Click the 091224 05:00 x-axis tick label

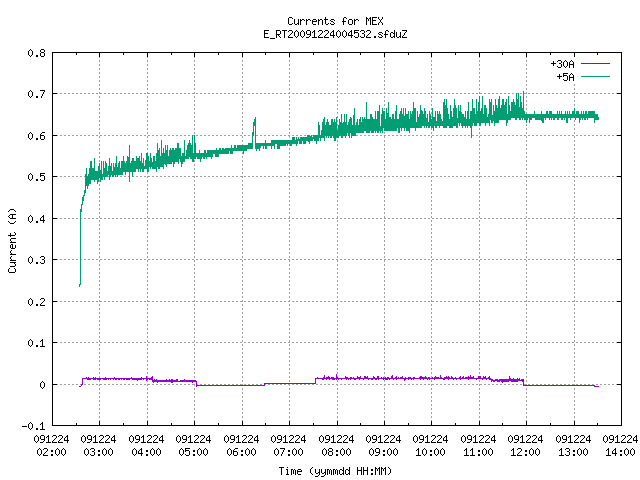(193, 446)
